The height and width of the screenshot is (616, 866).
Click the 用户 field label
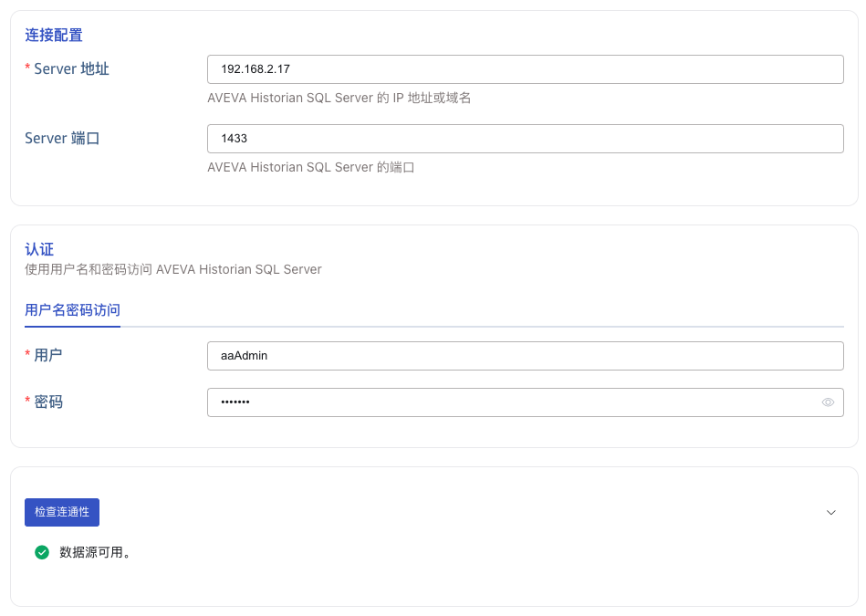coord(48,356)
